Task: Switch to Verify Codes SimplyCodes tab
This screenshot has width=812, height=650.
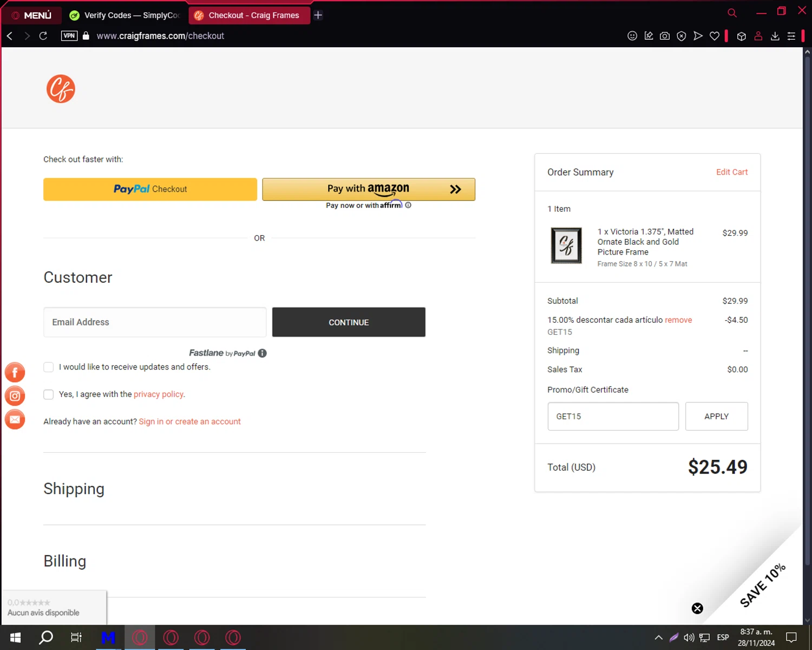Action: [x=125, y=15]
